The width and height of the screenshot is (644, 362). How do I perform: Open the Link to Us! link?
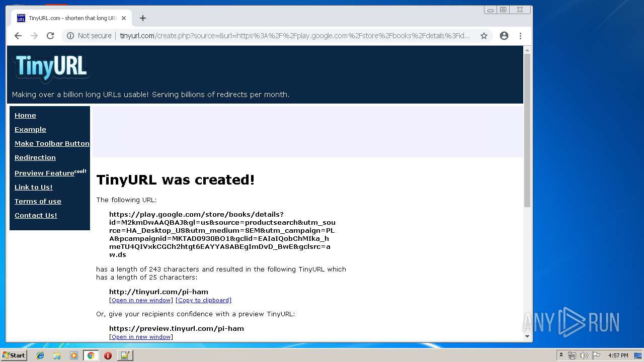pyautogui.click(x=34, y=187)
